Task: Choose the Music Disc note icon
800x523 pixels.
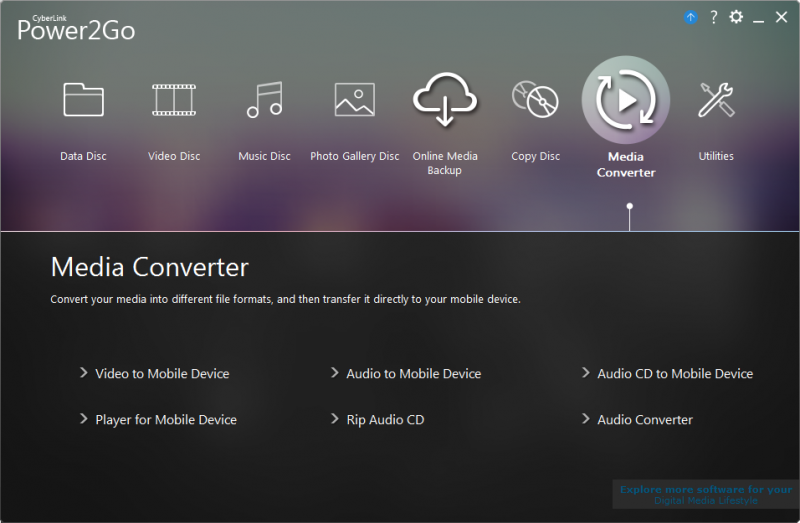Action: (264, 99)
